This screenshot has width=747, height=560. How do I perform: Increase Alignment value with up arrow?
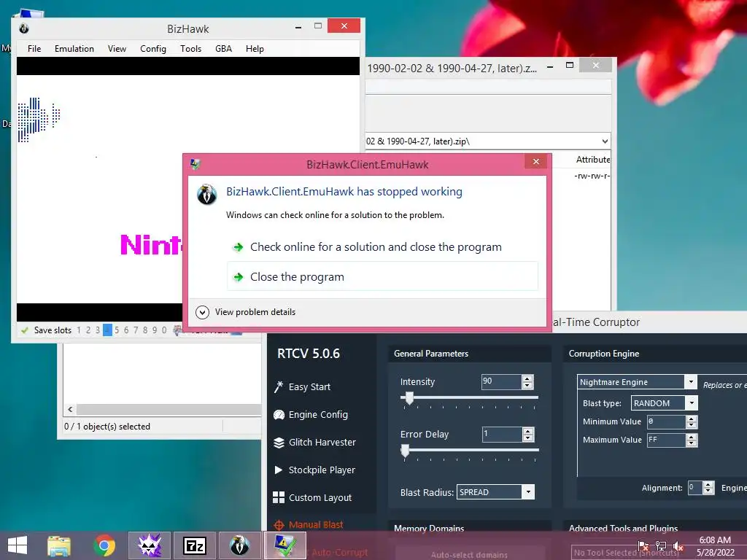708,485
